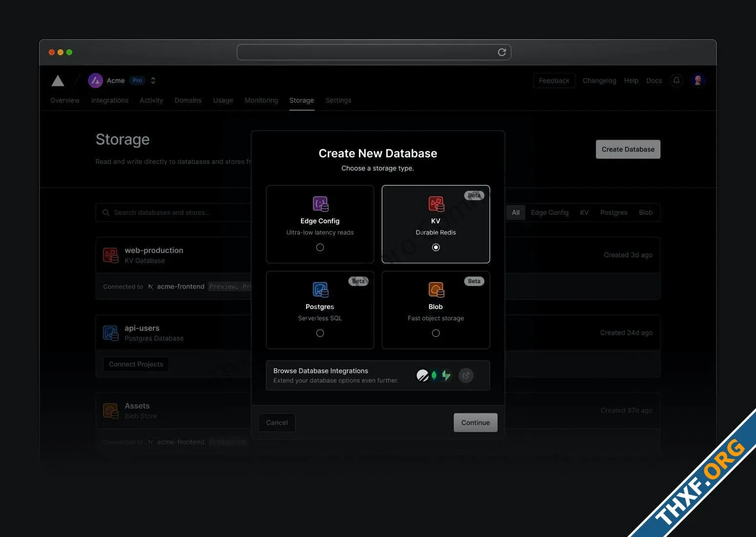756x537 pixels.
Task: Select the Postgres radio button
Action: pos(320,333)
